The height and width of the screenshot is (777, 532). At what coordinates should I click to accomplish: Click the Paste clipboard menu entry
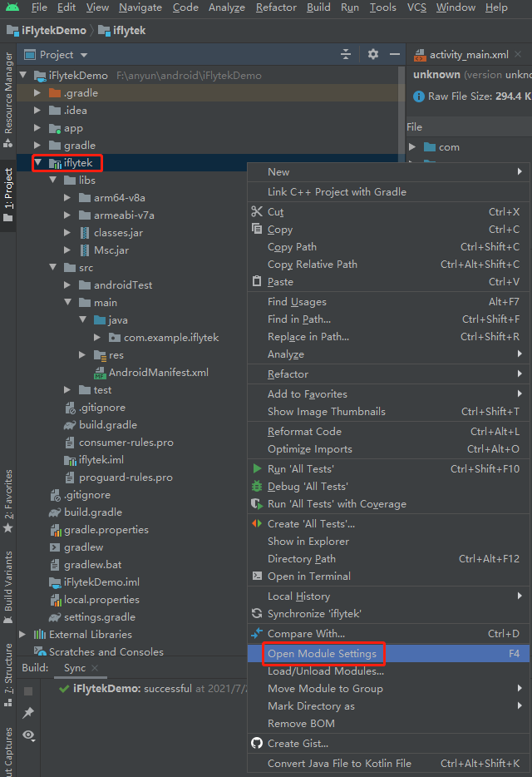pyautogui.click(x=389, y=282)
